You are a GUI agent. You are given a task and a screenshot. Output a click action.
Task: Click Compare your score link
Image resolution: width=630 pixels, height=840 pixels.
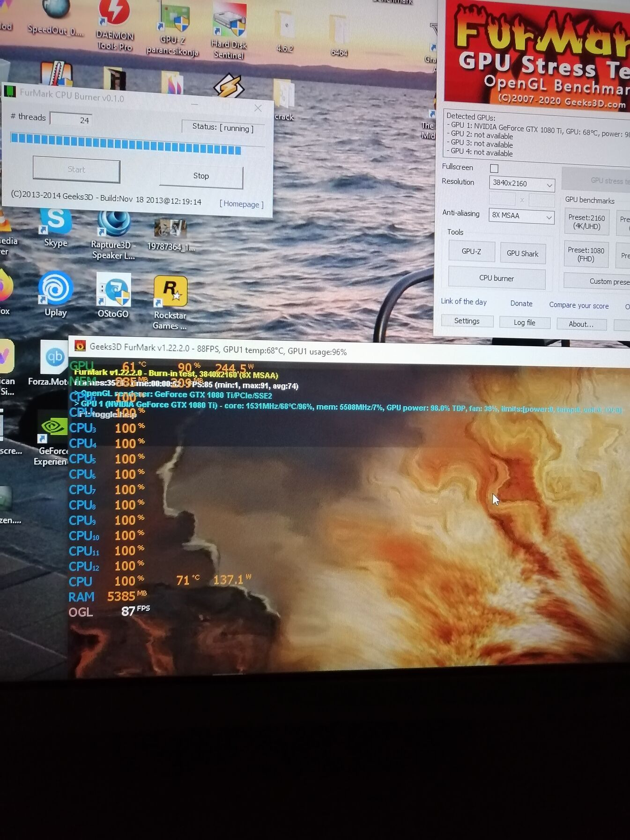coord(579,305)
